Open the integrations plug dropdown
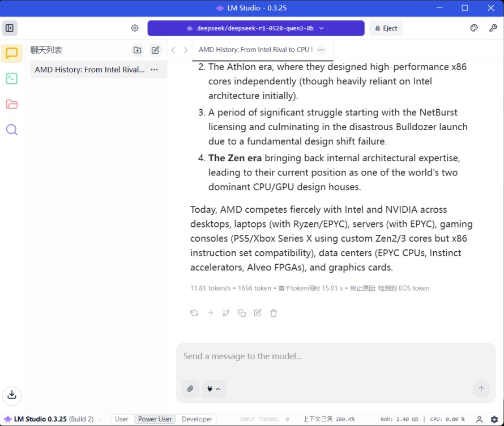 (x=213, y=389)
